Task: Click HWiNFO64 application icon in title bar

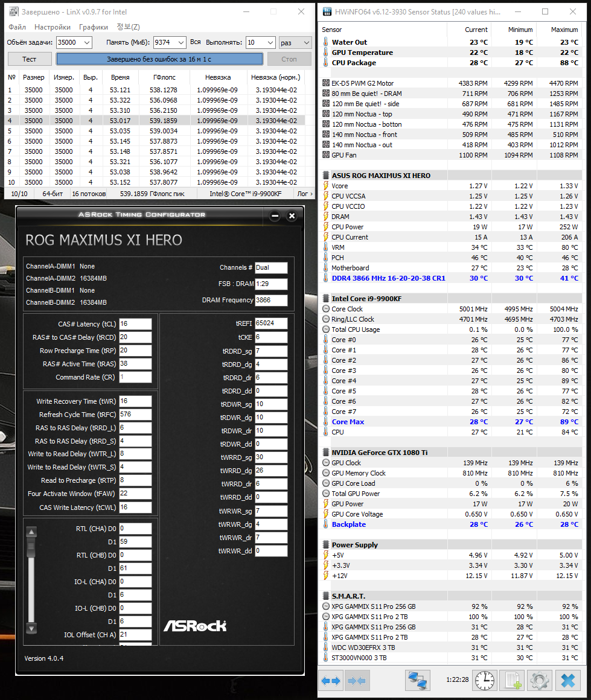Action: pos(327,11)
